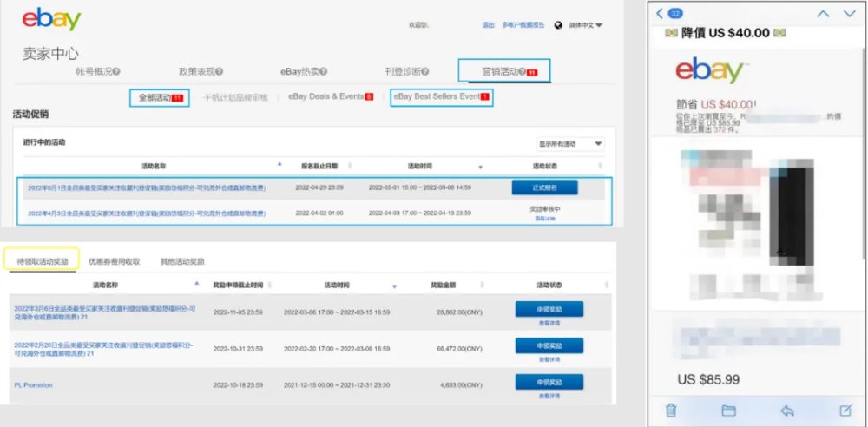Click 申领奖励 for the 66,472.00 reward

pyautogui.click(x=549, y=345)
